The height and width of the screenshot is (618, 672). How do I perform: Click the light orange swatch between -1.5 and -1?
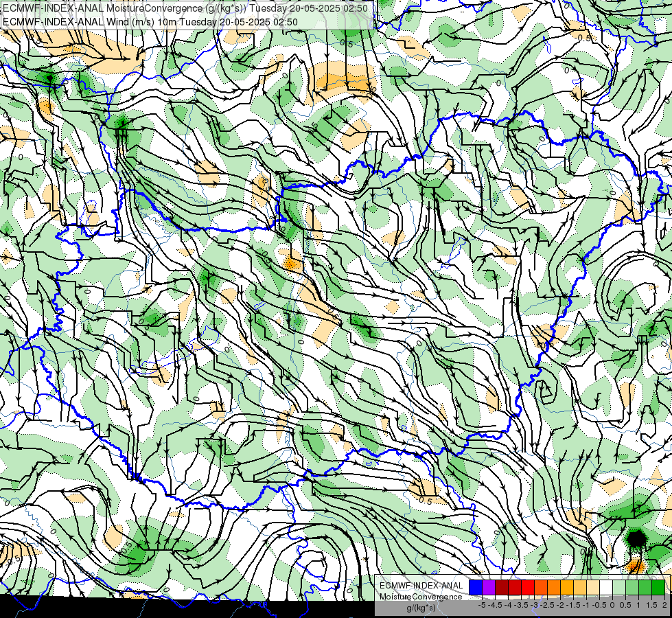pyautogui.click(x=580, y=587)
